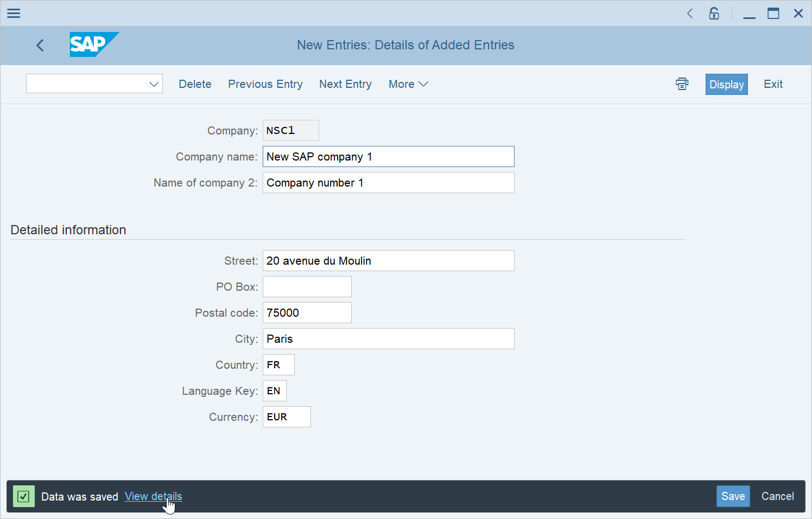Click the SAP logo

(x=93, y=44)
